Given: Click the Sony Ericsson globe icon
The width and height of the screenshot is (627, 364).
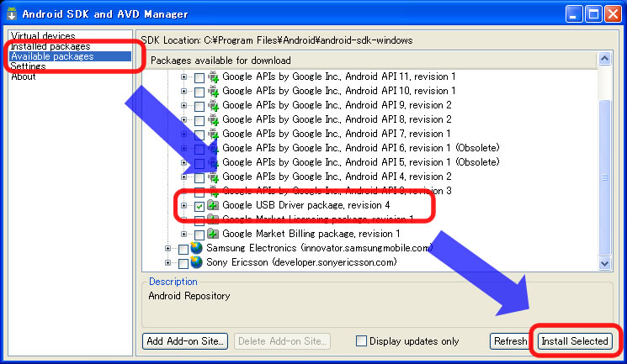Looking at the screenshot, I should point(196,262).
